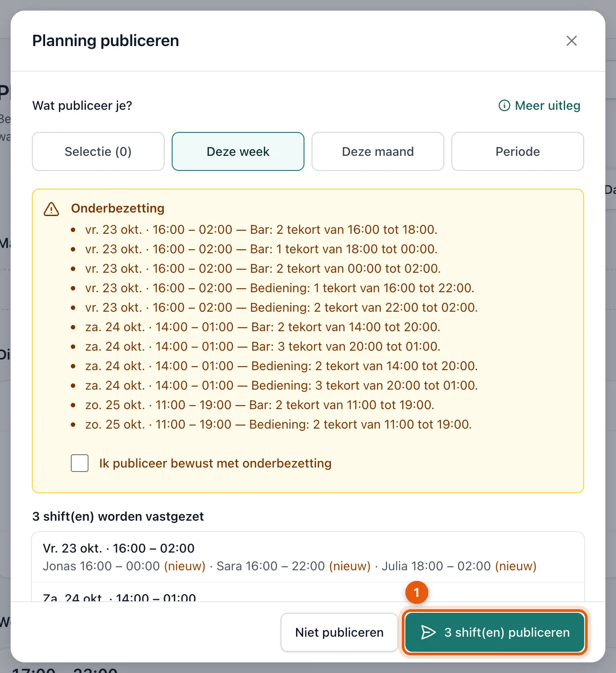
Task: Switch to Deze maand
Action: point(378,151)
